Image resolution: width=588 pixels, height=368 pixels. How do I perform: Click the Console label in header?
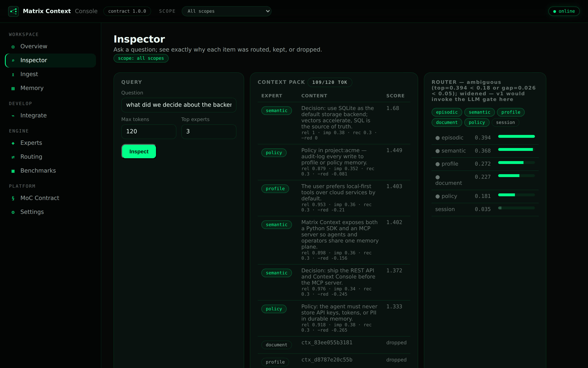coord(86,11)
